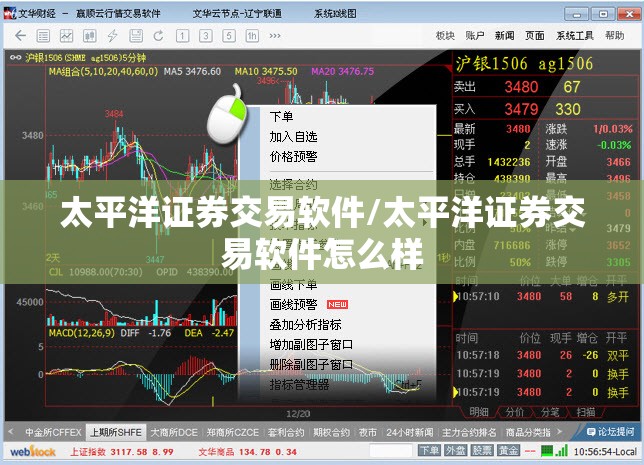Refresh the chart with reload icon
The width and height of the screenshot is (644, 465).
pyautogui.click(x=159, y=36)
